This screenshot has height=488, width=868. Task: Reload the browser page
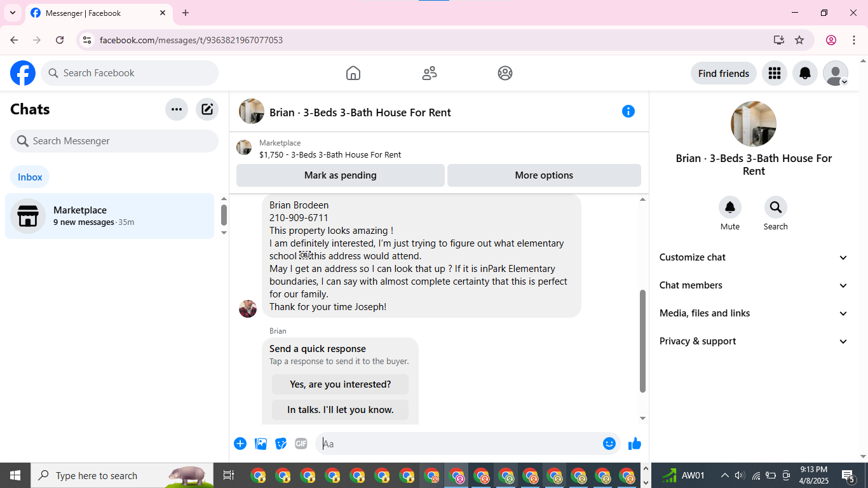click(60, 40)
